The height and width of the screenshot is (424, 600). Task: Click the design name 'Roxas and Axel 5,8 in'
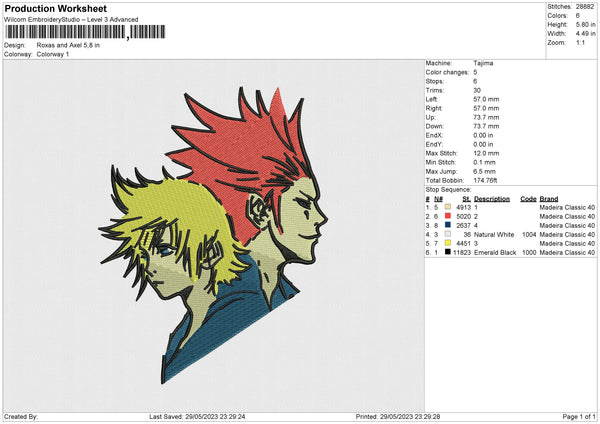[68, 45]
